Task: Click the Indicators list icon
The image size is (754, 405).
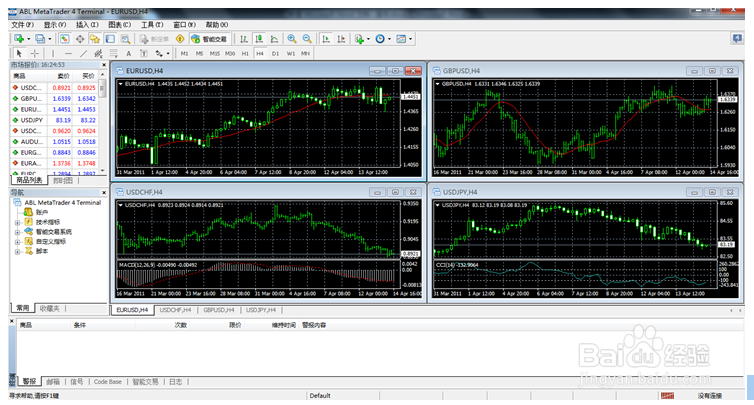Action: pyautogui.click(x=359, y=39)
